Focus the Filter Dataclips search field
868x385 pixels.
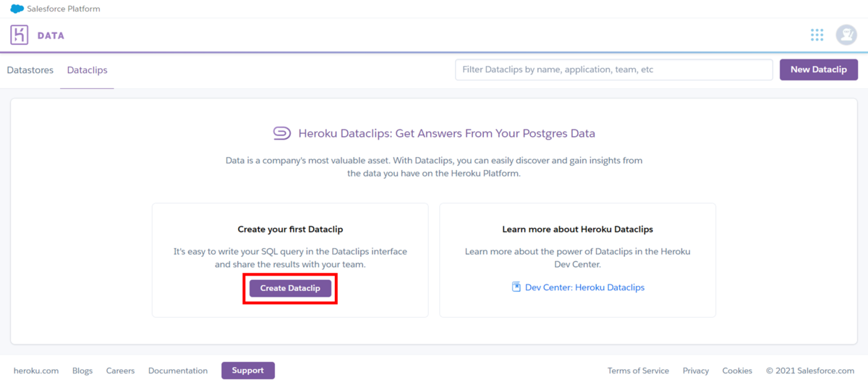click(x=613, y=69)
